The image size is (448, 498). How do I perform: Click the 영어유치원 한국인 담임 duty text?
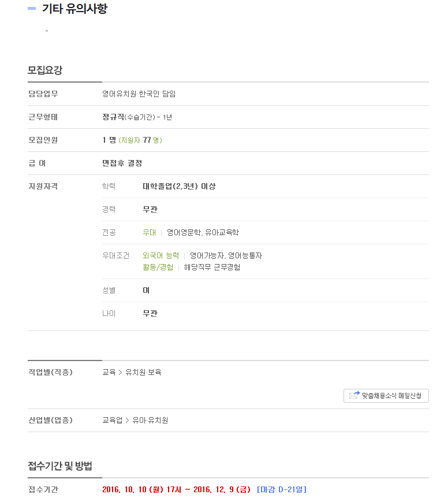[x=139, y=94]
